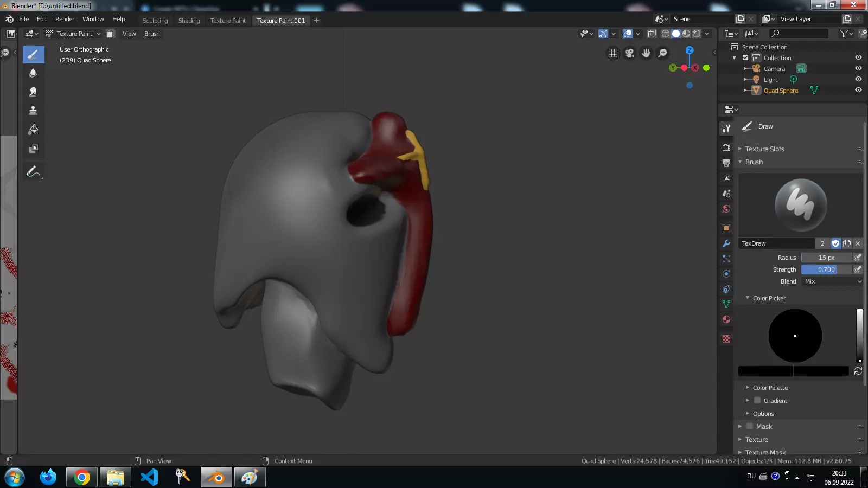This screenshot has width=868, height=488.
Task: Open Google Chrome from the taskbar
Action: coord(82,478)
